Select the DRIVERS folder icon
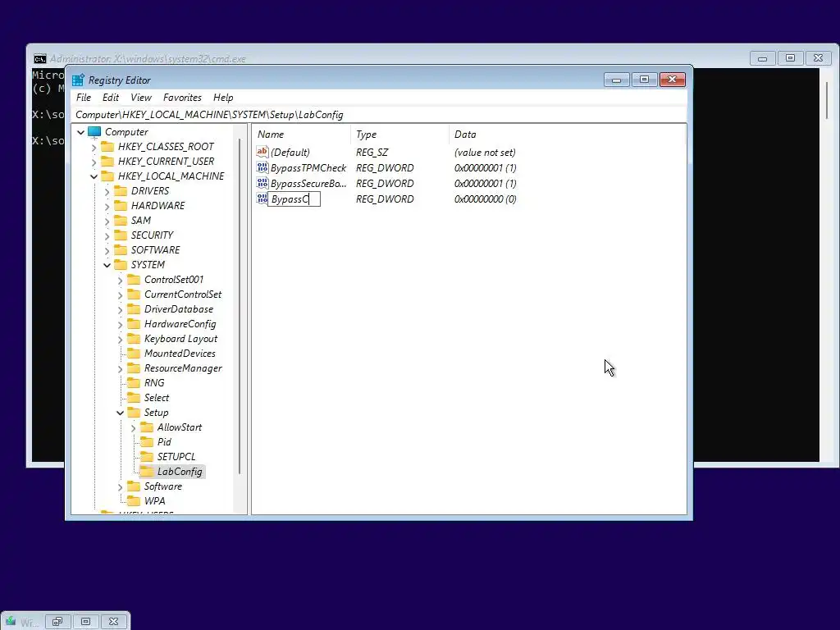Viewport: 840px width, 630px height. (121, 190)
